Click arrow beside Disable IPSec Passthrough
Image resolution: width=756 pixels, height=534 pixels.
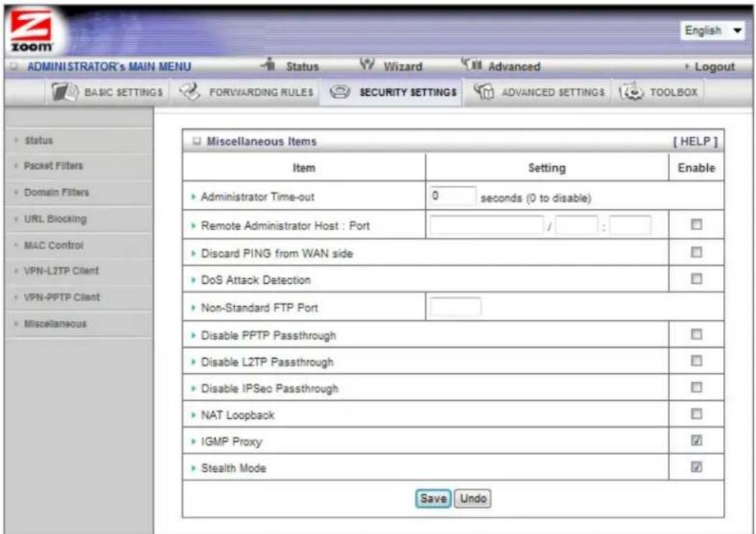(x=193, y=389)
